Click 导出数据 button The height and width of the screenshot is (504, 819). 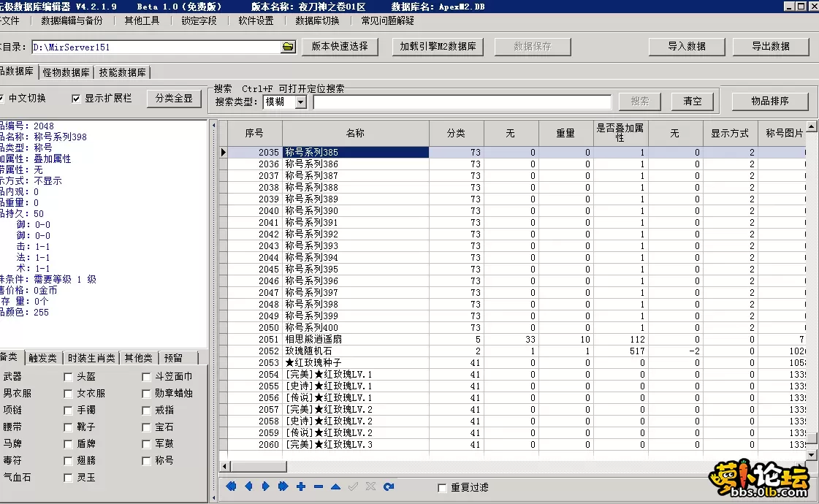(x=771, y=47)
